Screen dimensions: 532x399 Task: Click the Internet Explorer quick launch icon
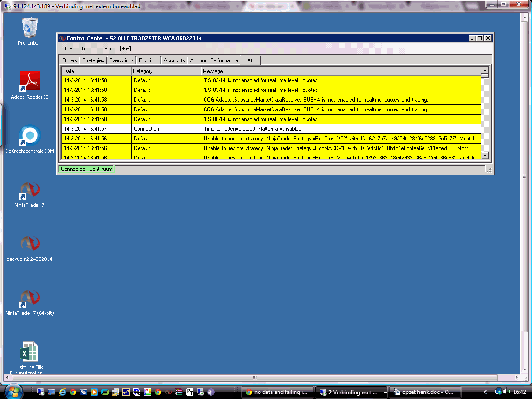tap(62, 392)
